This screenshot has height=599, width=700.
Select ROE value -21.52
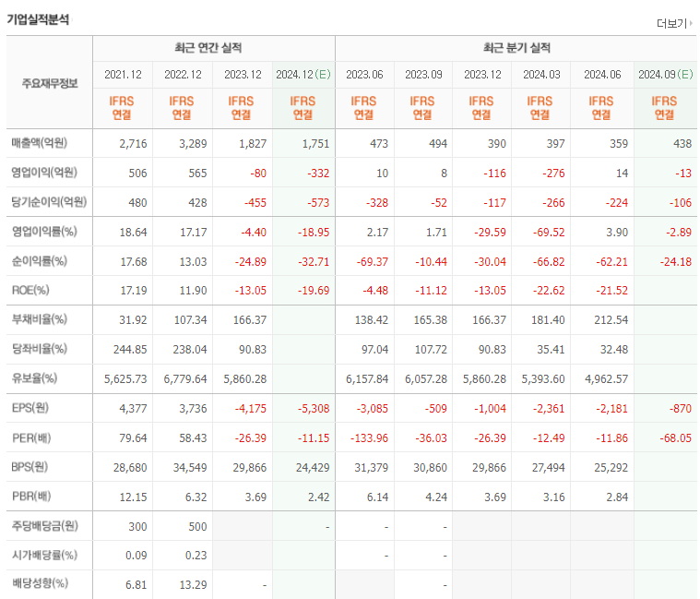pos(611,291)
